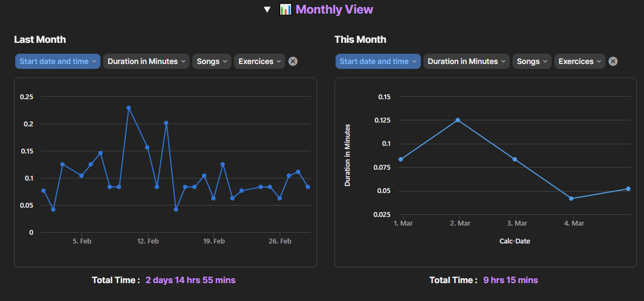Click the Monthly View heading
Viewport: 644px width, 301px height.
click(x=334, y=10)
